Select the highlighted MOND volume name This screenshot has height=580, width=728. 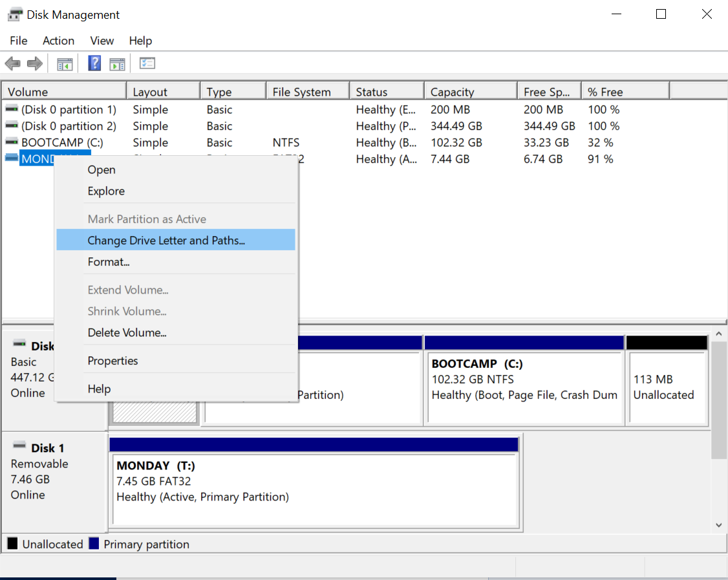[x=38, y=159]
